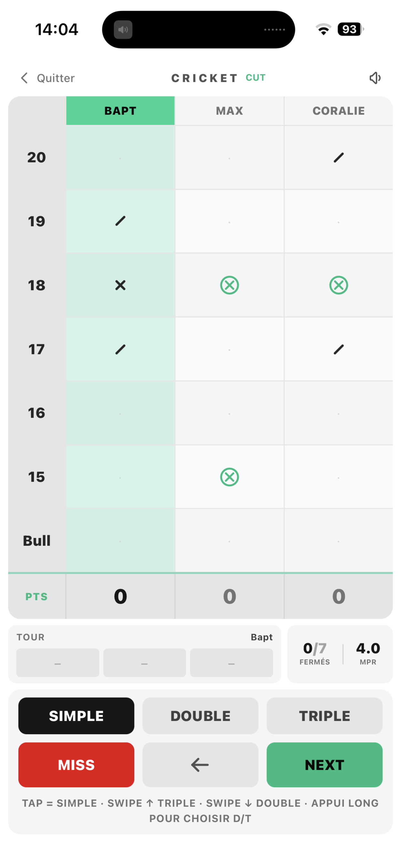Tap Max's closed circle on number 18

(230, 285)
